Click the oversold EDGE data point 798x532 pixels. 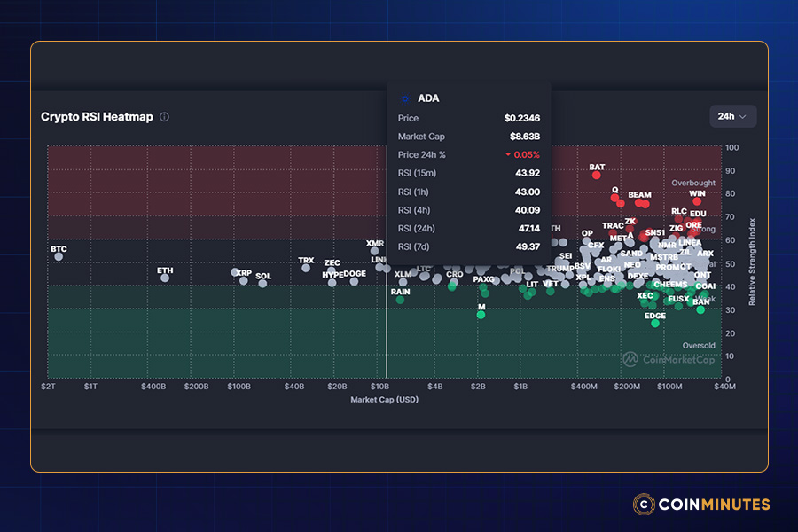coord(655,324)
